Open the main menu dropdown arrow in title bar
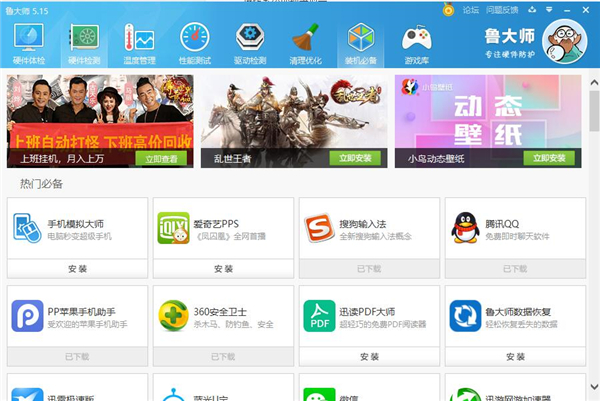 (x=549, y=10)
